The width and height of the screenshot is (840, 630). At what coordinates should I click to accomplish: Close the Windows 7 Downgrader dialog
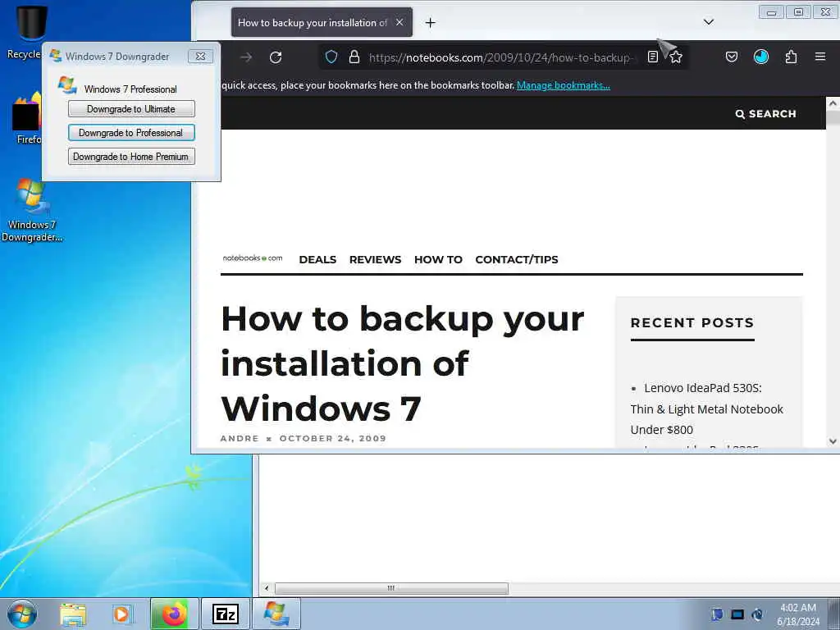200,57
